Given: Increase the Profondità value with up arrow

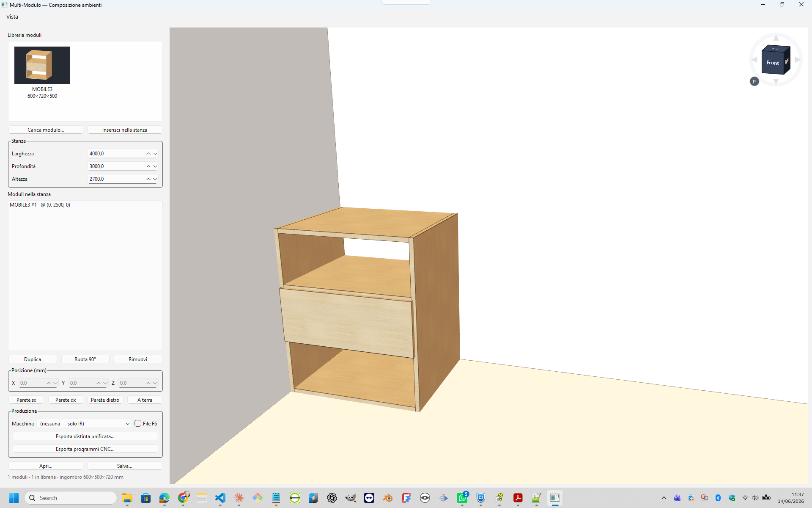Looking at the screenshot, I should point(148,166).
